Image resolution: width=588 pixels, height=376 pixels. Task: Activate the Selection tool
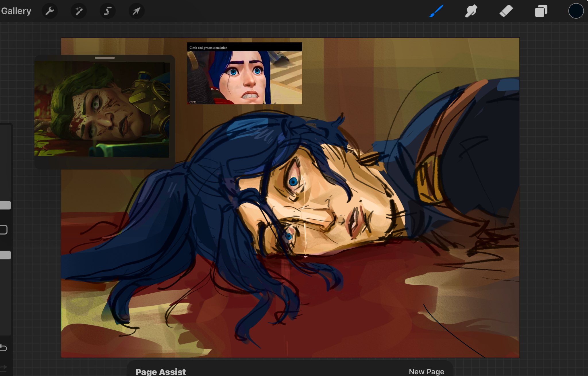107,11
